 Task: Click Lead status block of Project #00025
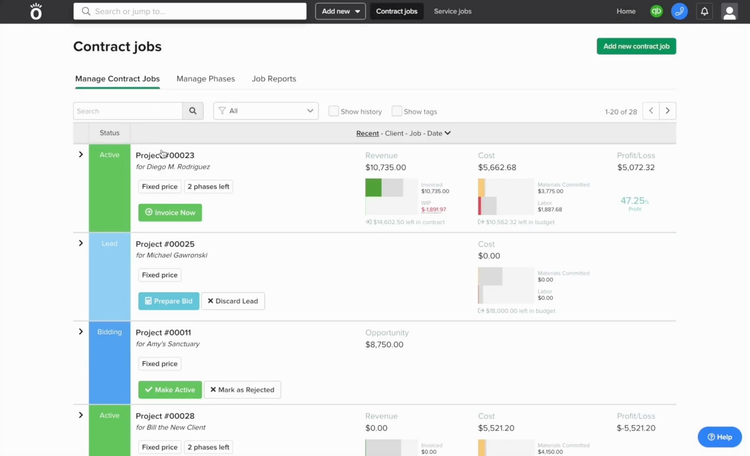pos(110,277)
